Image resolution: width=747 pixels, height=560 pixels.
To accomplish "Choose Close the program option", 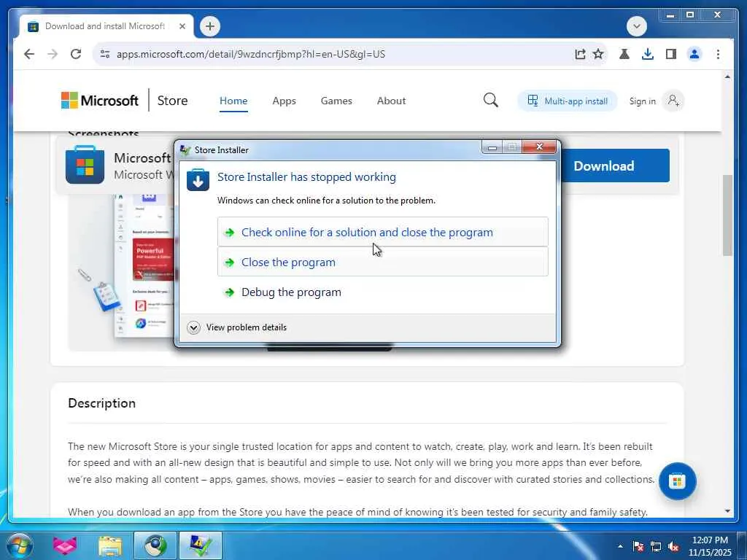I will pyautogui.click(x=382, y=262).
